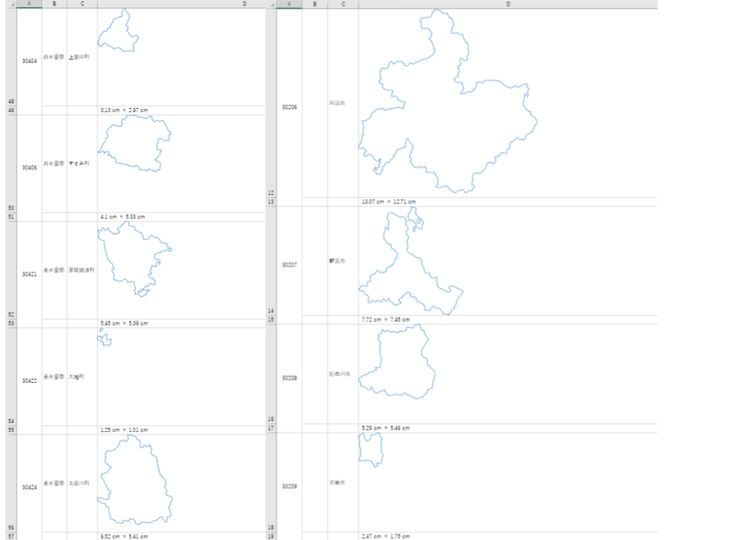756x540 pixels.
Task: Click size text 4.1 cm × 5.33 cm
Action: pyautogui.click(x=123, y=217)
